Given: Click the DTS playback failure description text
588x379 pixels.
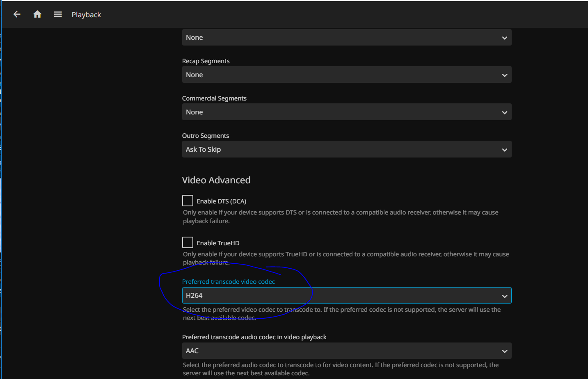Looking at the screenshot, I should [340, 217].
